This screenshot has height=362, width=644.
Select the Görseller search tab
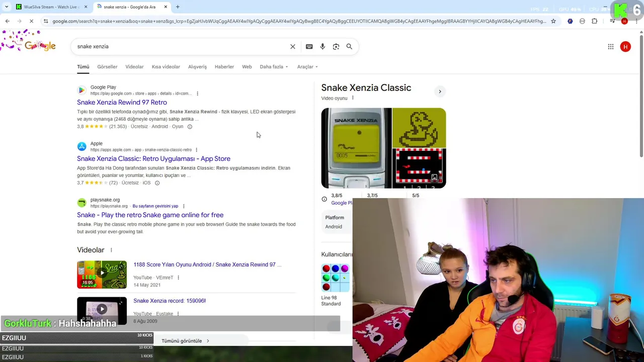point(107,66)
